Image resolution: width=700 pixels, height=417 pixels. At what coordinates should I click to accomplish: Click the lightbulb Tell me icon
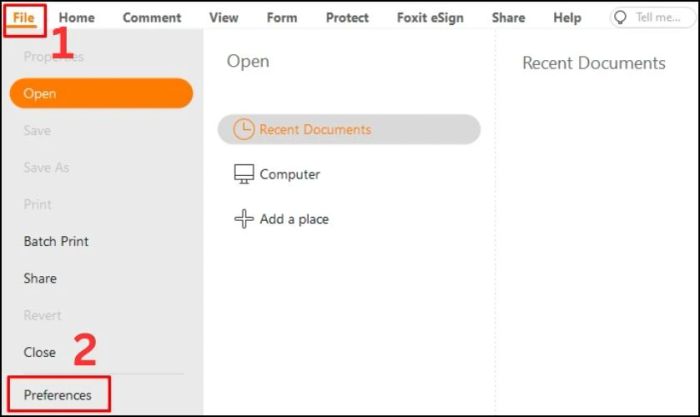pos(620,17)
